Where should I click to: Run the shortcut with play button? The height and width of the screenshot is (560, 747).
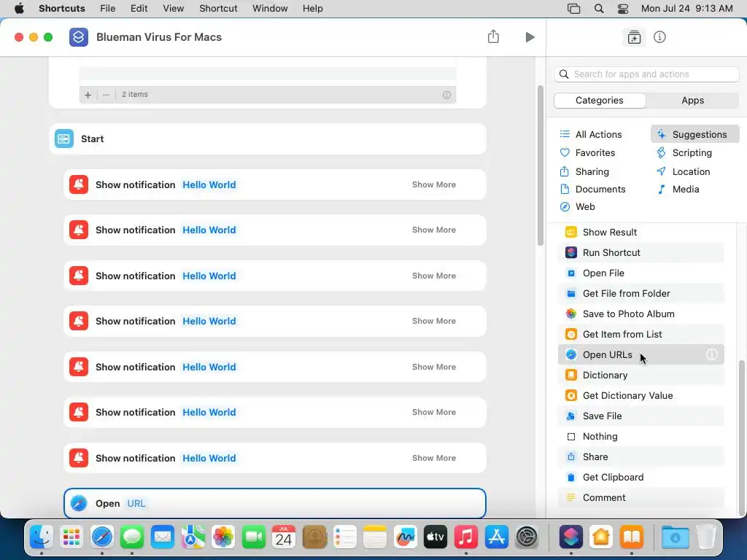coord(530,37)
